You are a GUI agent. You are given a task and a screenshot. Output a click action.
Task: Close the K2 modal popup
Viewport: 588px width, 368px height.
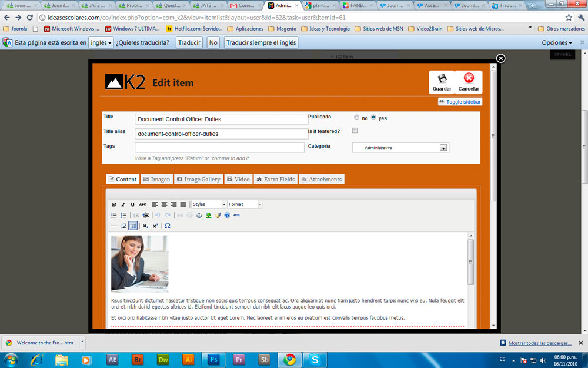[x=500, y=58]
